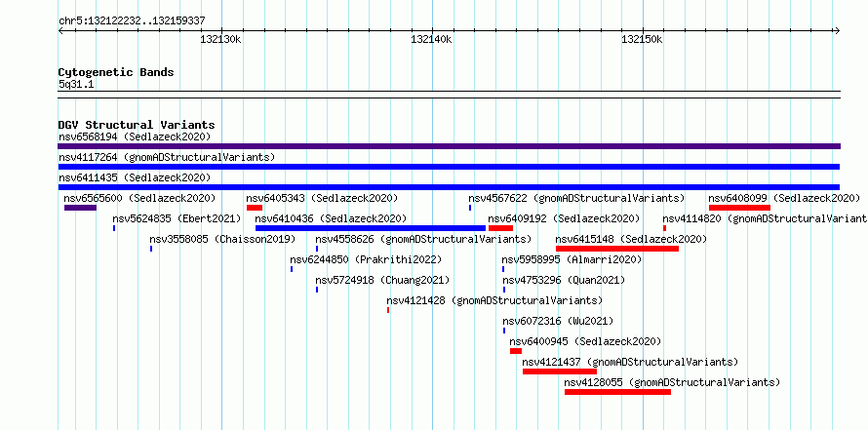Click the blue nsv6411435 variant bar

pyautogui.click(x=449, y=187)
